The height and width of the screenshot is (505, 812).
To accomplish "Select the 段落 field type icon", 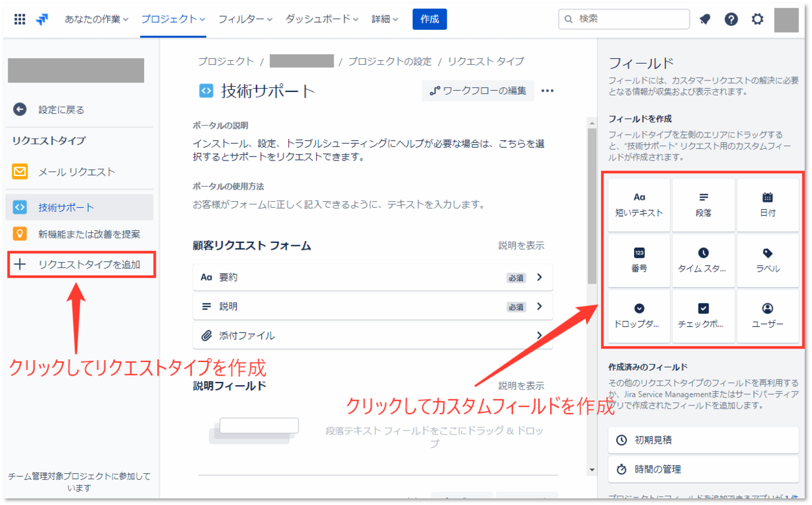I will pos(703,203).
